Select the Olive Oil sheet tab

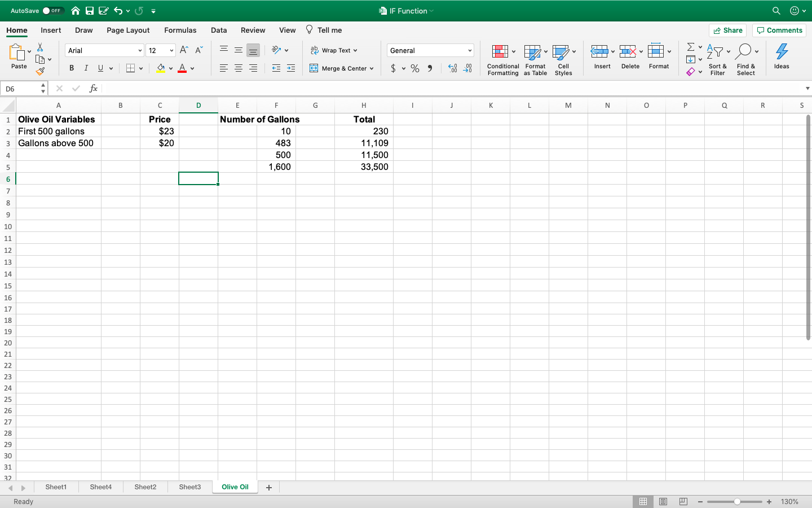(235, 487)
